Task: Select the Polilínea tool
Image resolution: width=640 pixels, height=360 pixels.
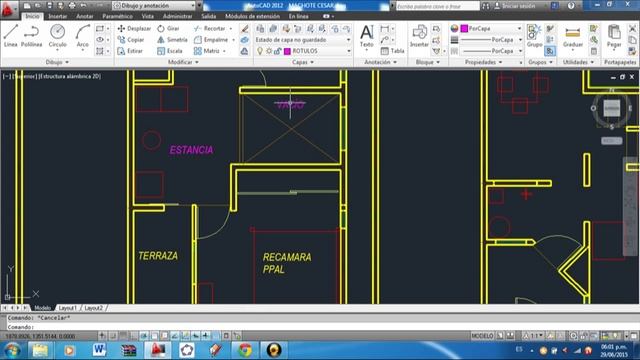Action: [x=31, y=36]
